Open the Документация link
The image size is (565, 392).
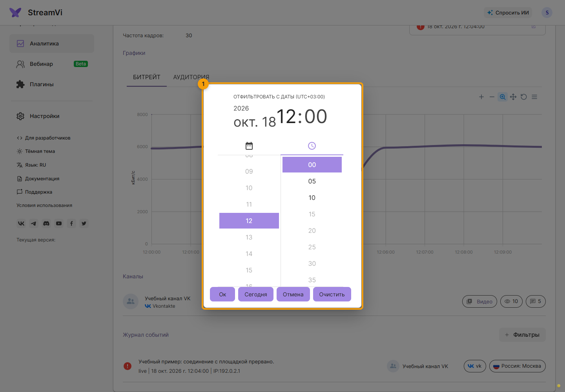coord(38,179)
